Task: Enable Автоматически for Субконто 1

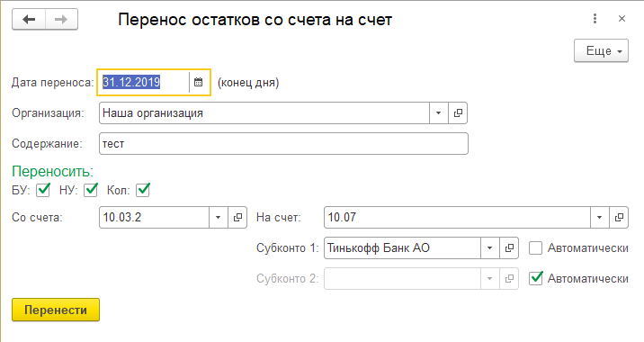Action: pyautogui.click(x=535, y=248)
